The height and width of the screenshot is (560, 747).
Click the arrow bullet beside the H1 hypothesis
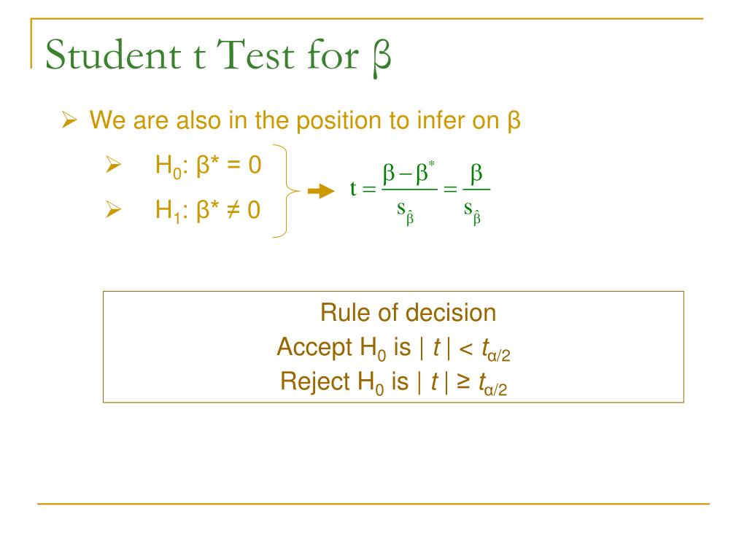click(113, 209)
